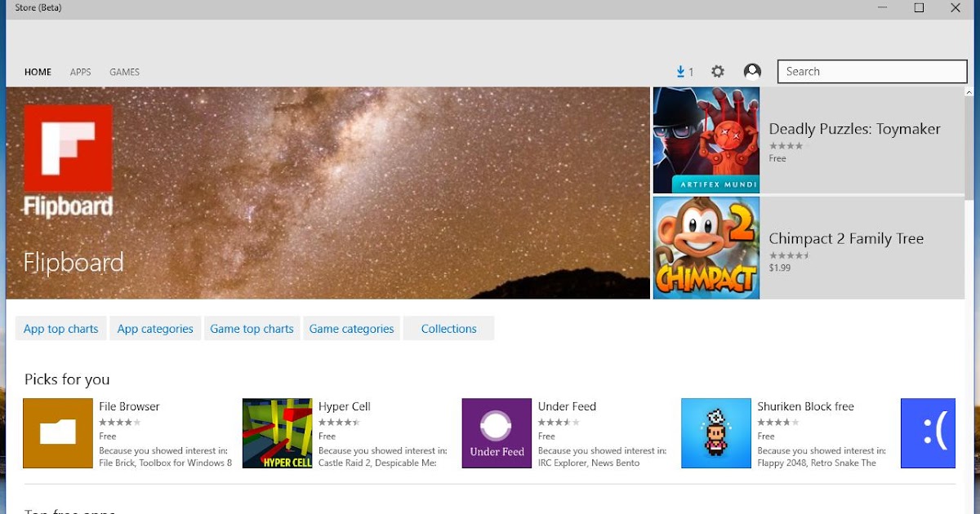Viewport: 980px width, 514px height.
Task: Open the Hyper Cell app title
Action: point(344,406)
